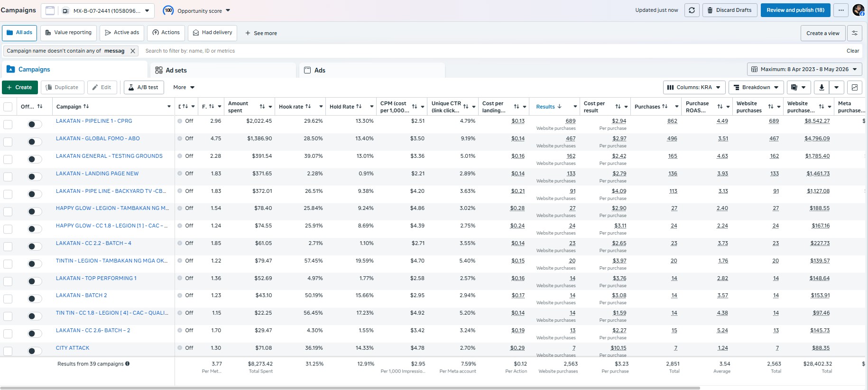Sort by Purchase ROAS arrows

[720, 107]
